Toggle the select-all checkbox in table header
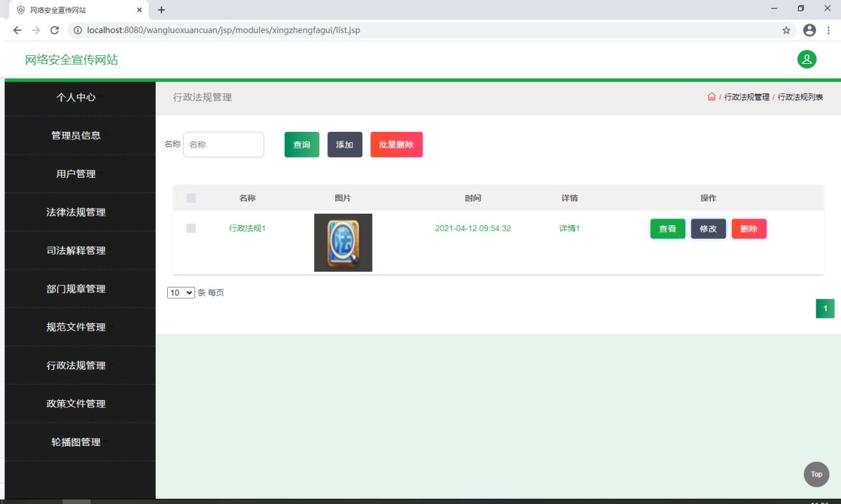The height and width of the screenshot is (504, 841). click(191, 198)
